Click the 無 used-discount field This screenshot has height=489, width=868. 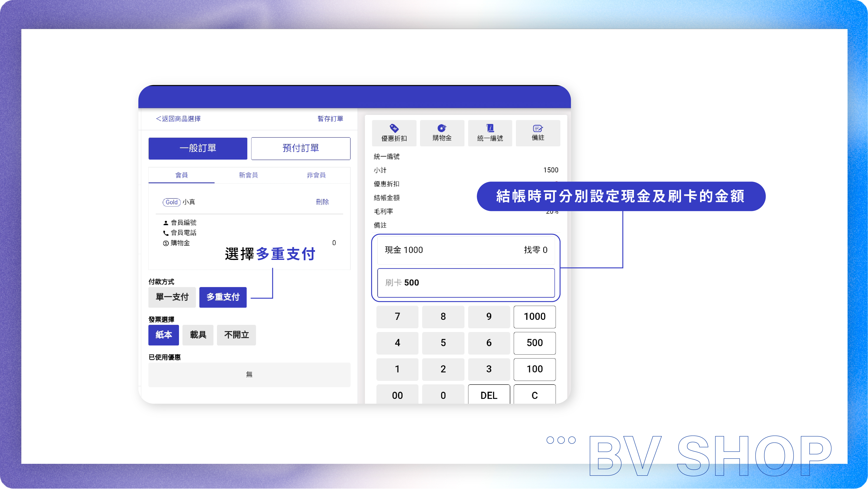pos(249,375)
